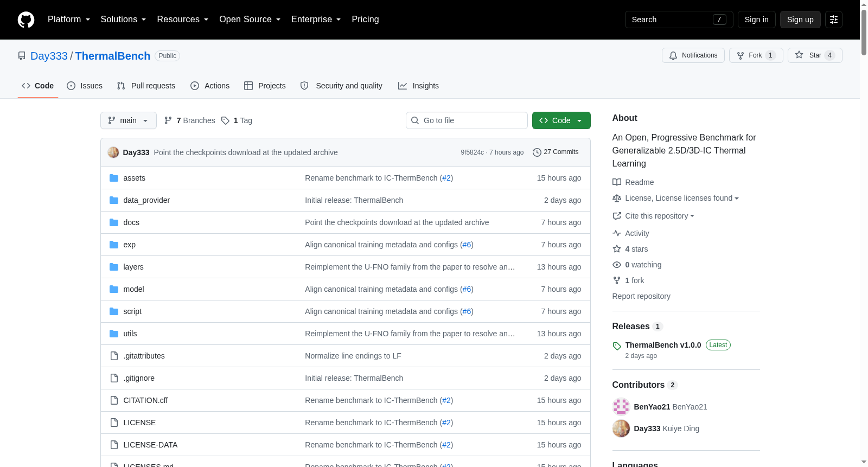Screen dimensions: 868x467
Task: Open commit hash 9f5824c
Action: (472, 152)
